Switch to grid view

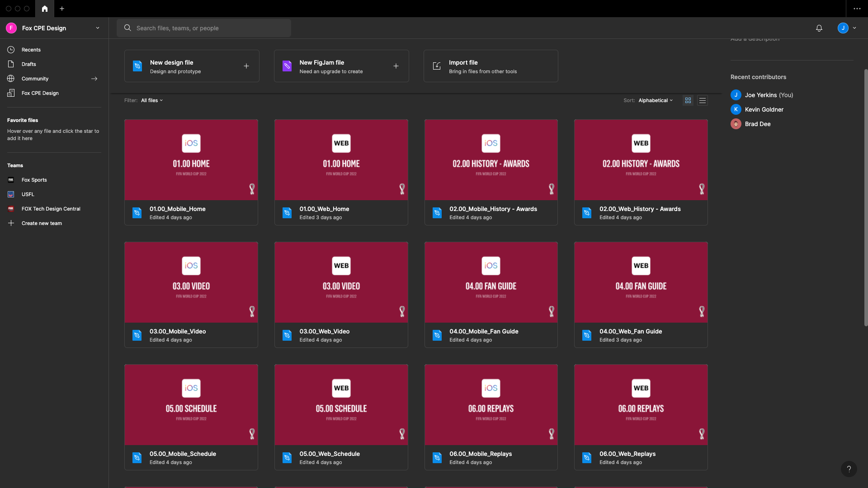(x=688, y=100)
